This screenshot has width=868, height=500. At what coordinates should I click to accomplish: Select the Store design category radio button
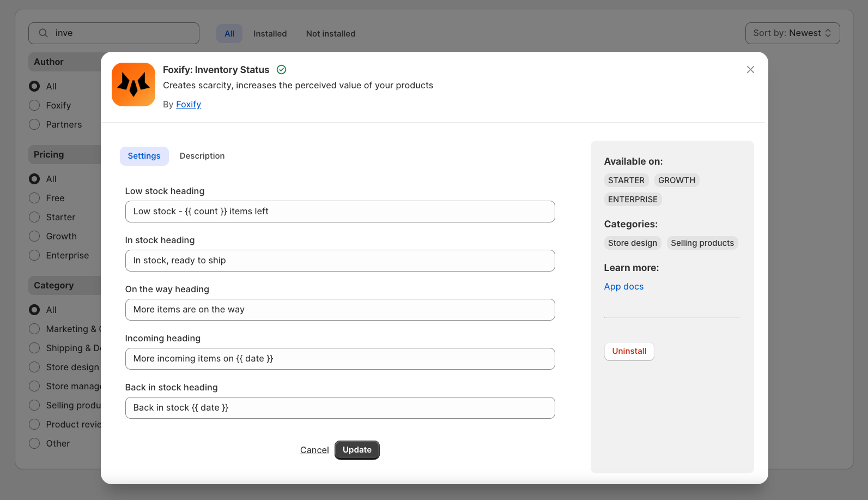34,367
